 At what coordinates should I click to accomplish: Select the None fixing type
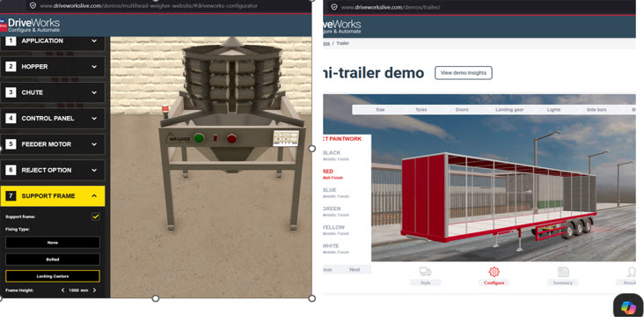(x=53, y=243)
